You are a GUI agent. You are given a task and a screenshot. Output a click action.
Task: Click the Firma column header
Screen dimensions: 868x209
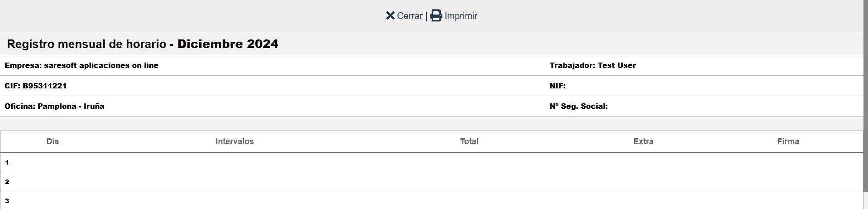(788, 141)
